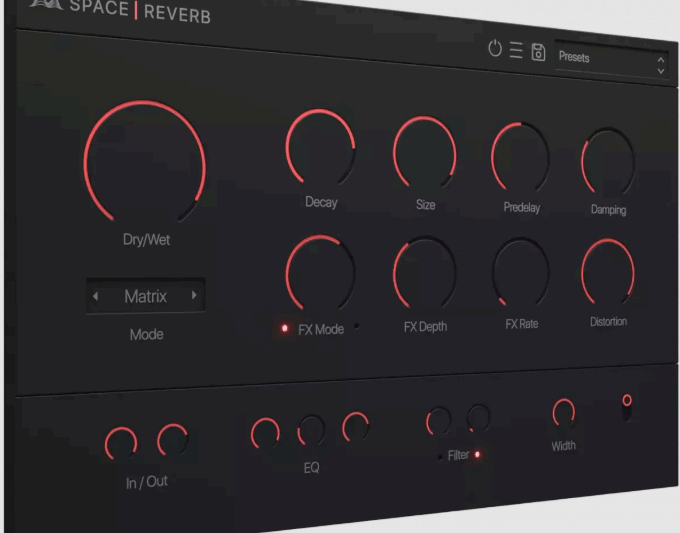The height and width of the screenshot is (533, 680).
Task: Click the Size label
Action: (x=425, y=204)
